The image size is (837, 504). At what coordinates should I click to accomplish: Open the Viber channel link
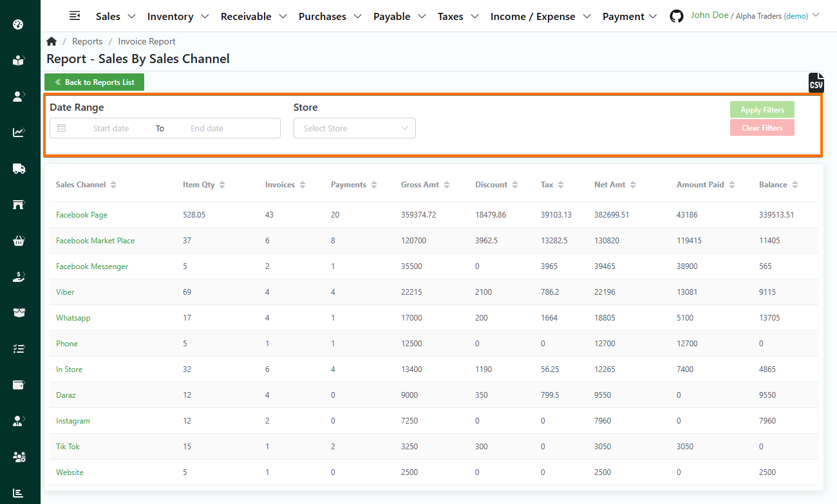pyautogui.click(x=65, y=292)
